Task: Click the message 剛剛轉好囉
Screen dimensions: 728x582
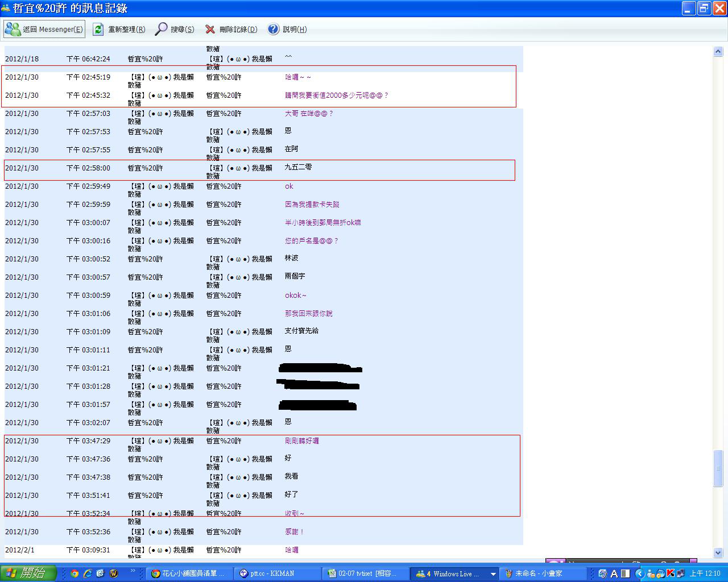Action: 302,441
